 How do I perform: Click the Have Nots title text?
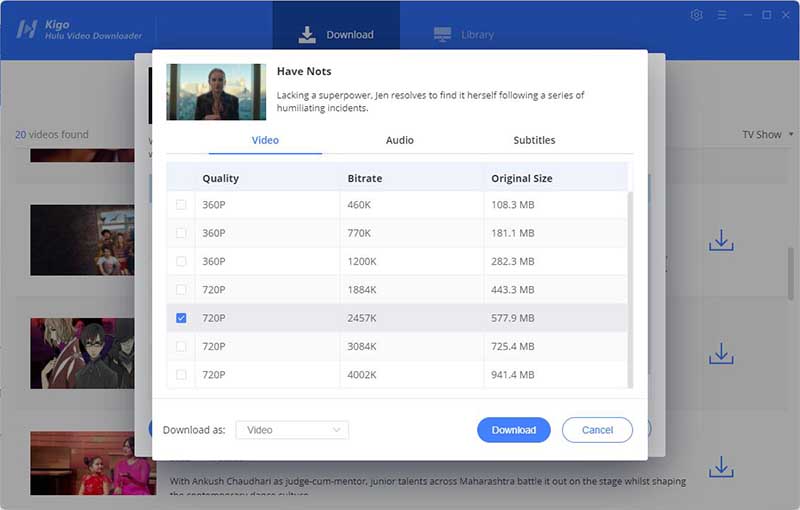(304, 71)
